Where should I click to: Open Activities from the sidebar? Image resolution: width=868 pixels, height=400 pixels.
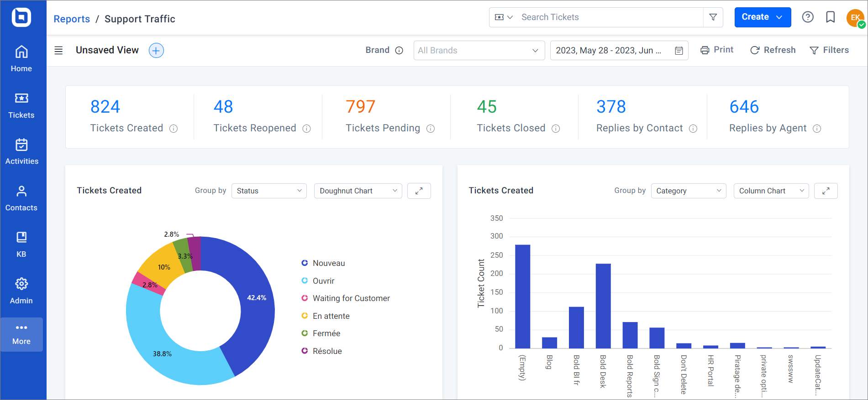point(21,152)
